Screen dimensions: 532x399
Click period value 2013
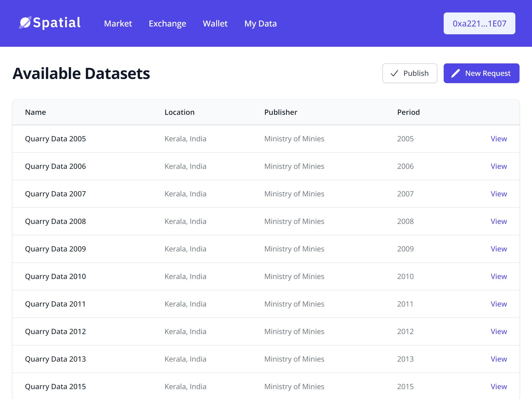tap(405, 359)
